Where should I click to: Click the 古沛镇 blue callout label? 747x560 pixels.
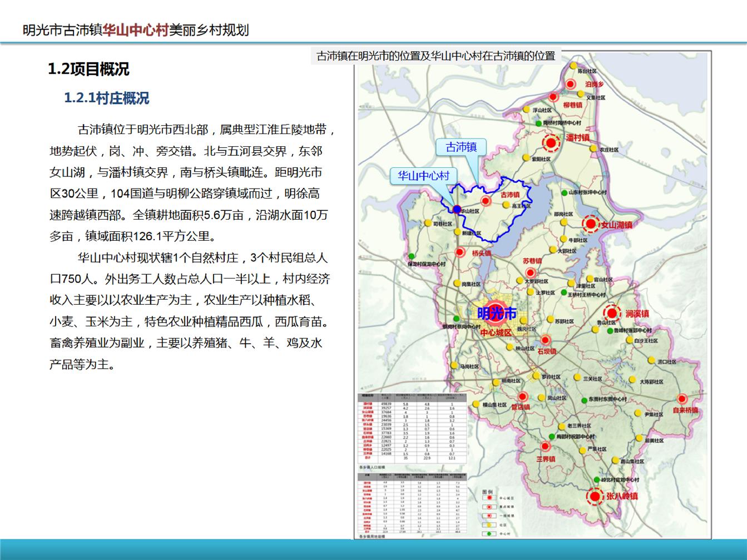(461, 147)
